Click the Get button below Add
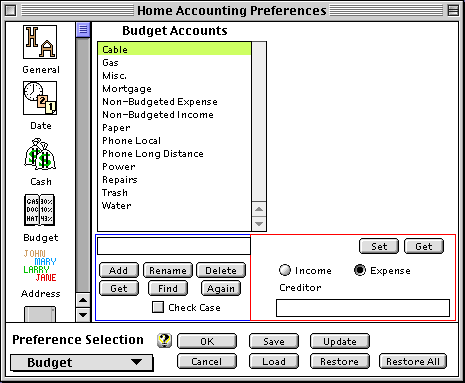The width and height of the screenshot is (465, 383). 119,288
